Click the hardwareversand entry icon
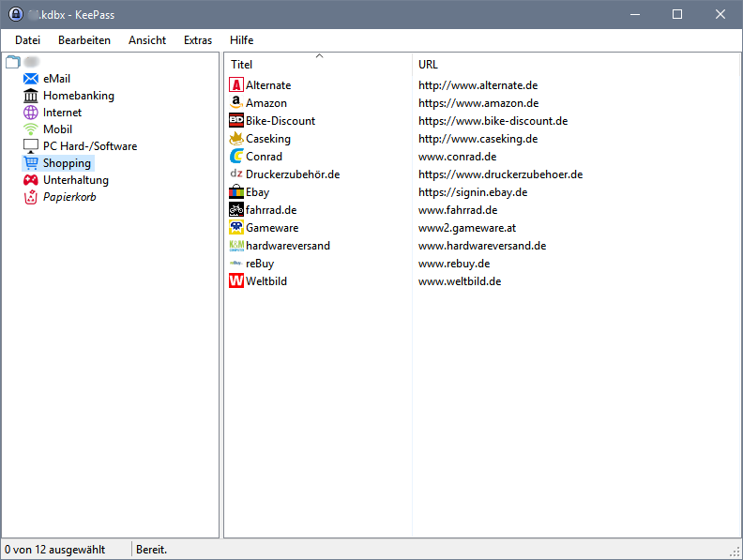 point(236,246)
